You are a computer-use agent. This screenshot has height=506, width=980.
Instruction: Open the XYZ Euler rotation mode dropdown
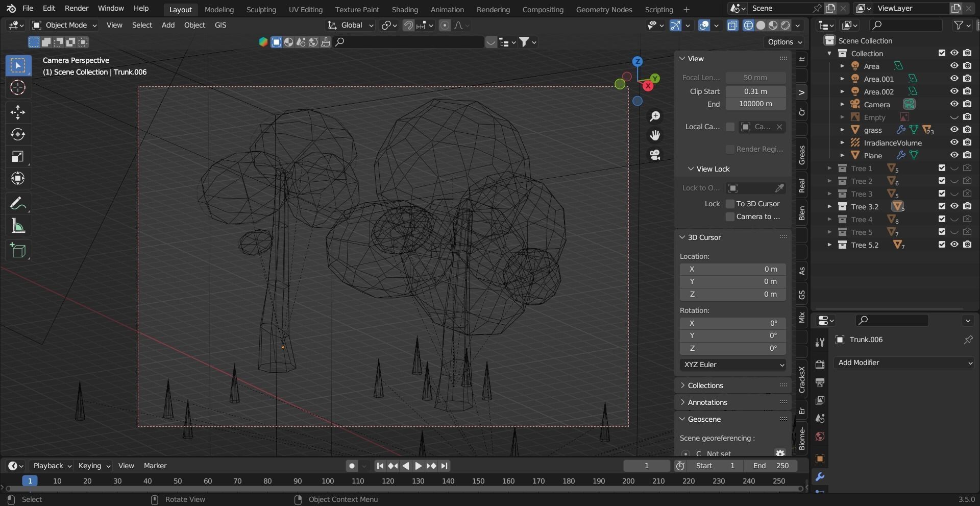coord(732,365)
